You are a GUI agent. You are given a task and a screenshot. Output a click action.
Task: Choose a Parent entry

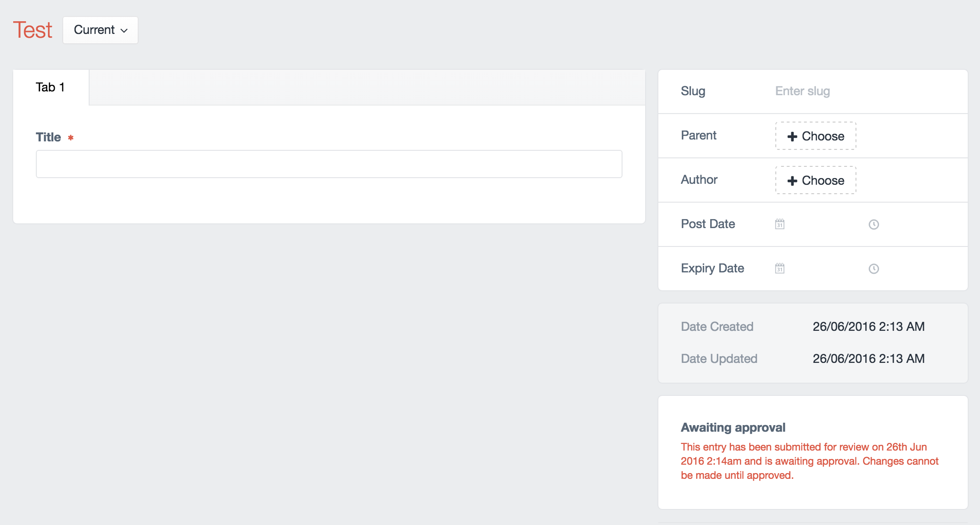tap(815, 136)
